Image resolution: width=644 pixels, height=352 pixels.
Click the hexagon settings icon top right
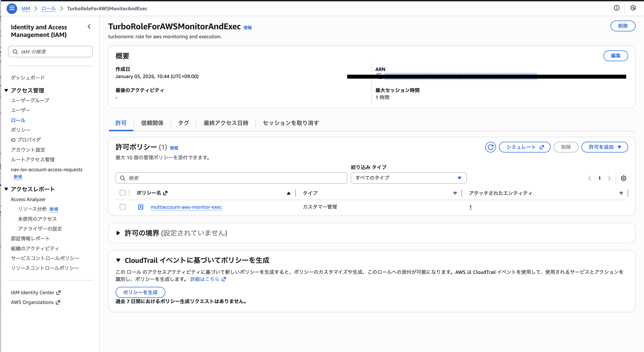pos(633,8)
